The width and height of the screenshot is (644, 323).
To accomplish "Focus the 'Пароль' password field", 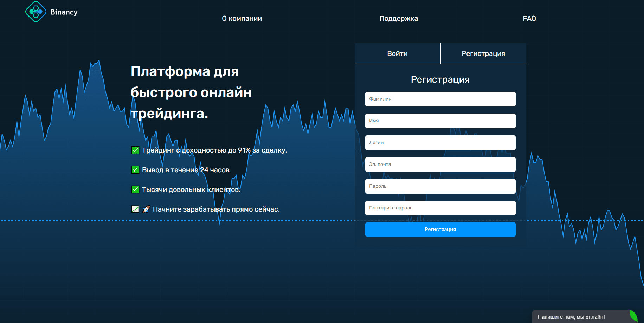I will coord(440,186).
